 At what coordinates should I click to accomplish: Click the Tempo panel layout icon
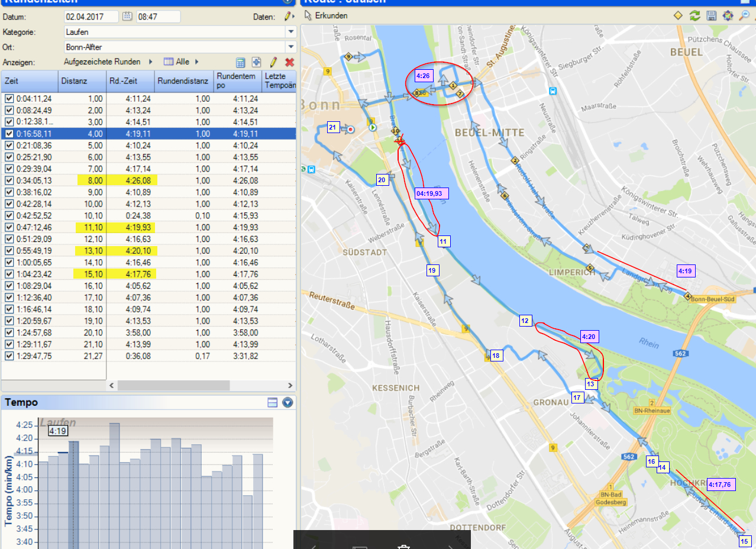click(x=273, y=403)
